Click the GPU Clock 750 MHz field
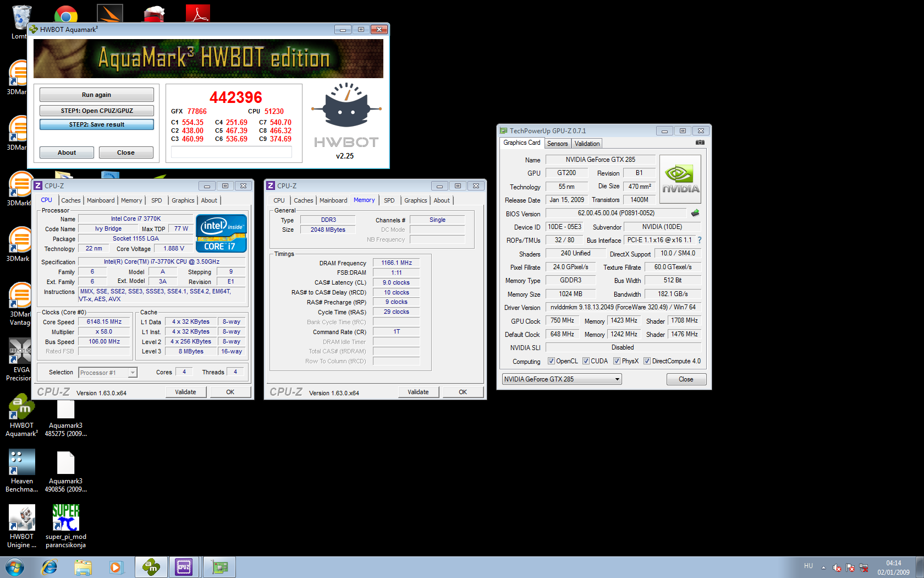Image resolution: width=924 pixels, height=578 pixels. pos(562,320)
